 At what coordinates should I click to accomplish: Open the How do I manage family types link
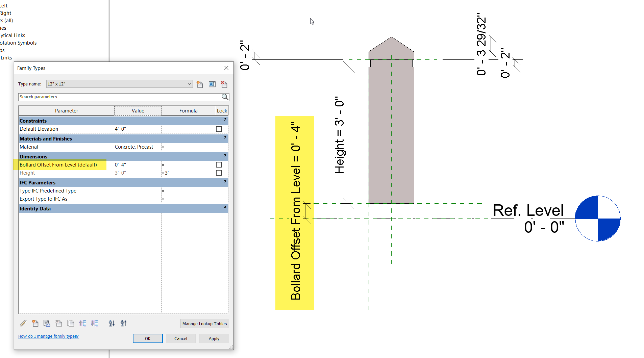[48, 336]
